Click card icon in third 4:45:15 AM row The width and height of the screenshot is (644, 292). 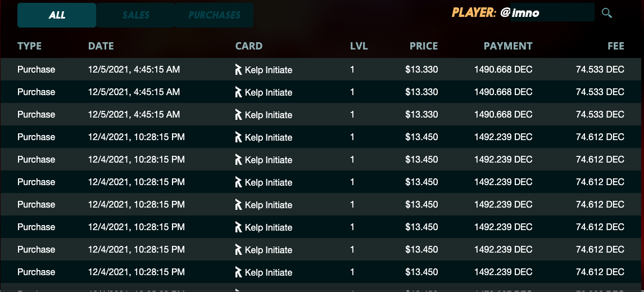238,114
